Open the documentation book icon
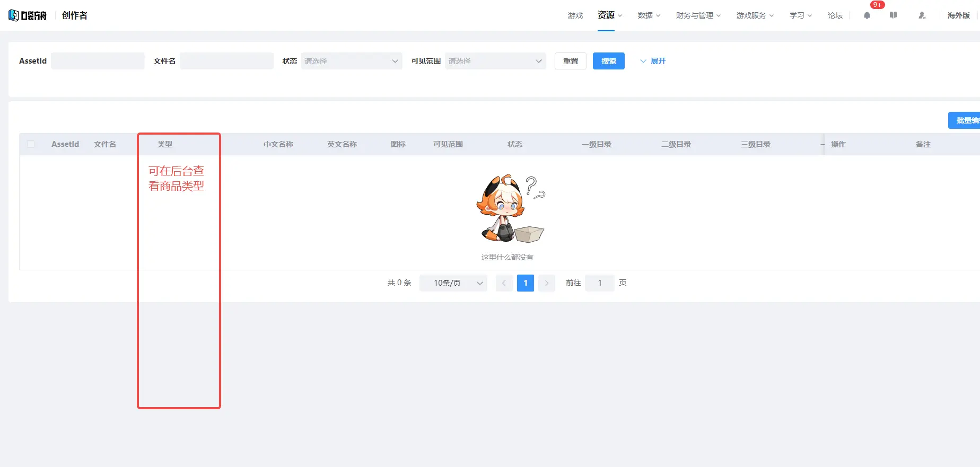Screen dimensions: 980x467 tap(894, 15)
